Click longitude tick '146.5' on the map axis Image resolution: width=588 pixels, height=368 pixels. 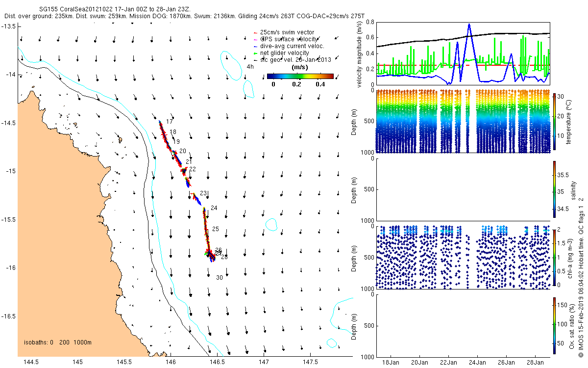pos(217,362)
